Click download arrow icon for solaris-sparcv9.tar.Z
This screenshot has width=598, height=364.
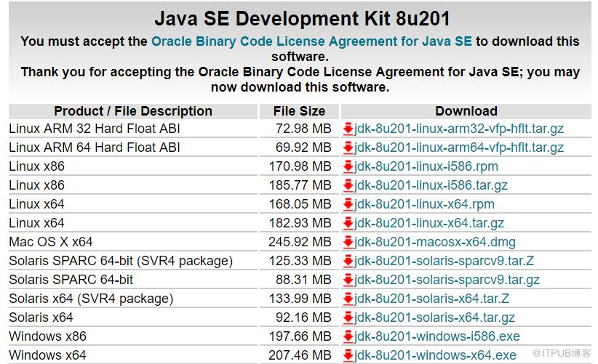[x=348, y=261]
